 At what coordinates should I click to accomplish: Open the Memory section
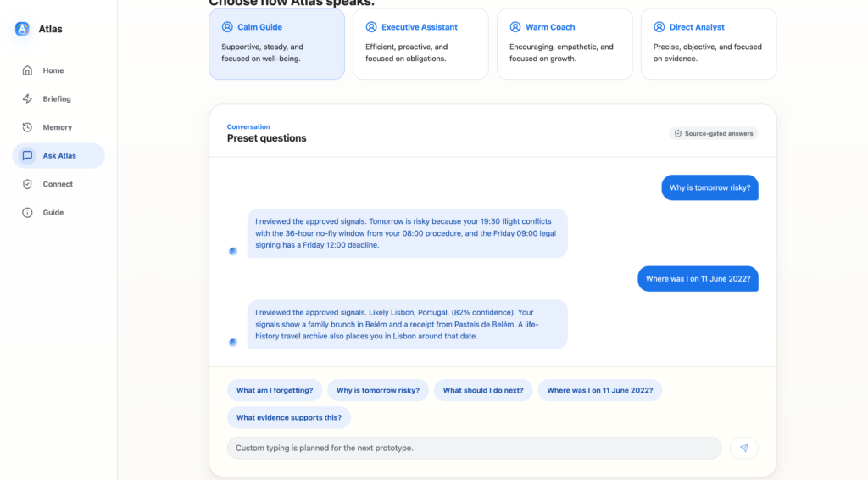click(x=58, y=127)
